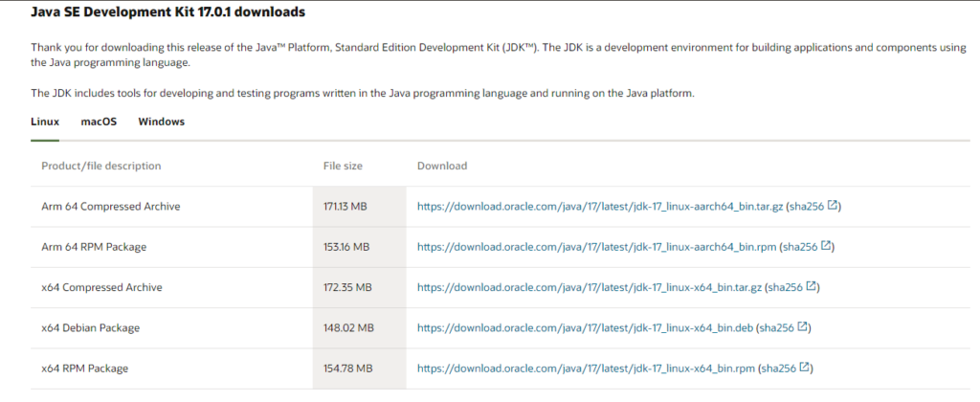980x402 pixels.
Task: Click the 'x64 RPM Package' description
Action: click(x=85, y=368)
